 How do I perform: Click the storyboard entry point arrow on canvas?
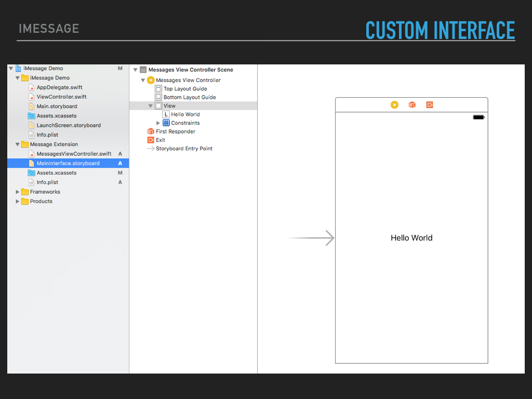pyautogui.click(x=312, y=238)
